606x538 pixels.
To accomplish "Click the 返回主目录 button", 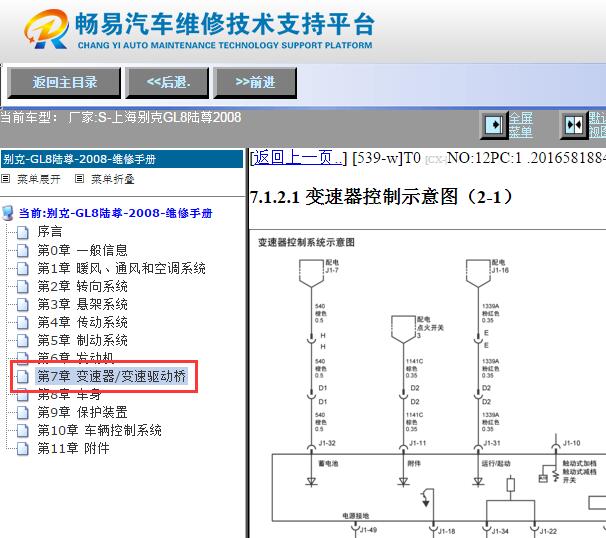I will tap(64, 82).
